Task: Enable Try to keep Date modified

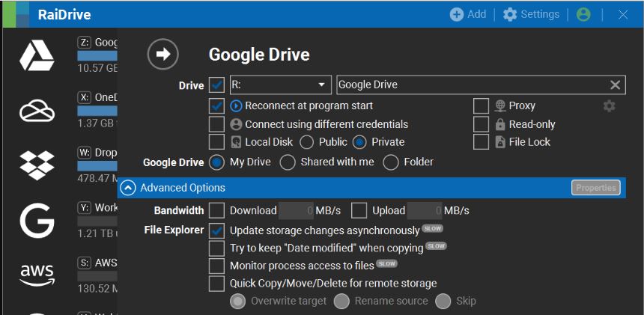Action: point(216,248)
